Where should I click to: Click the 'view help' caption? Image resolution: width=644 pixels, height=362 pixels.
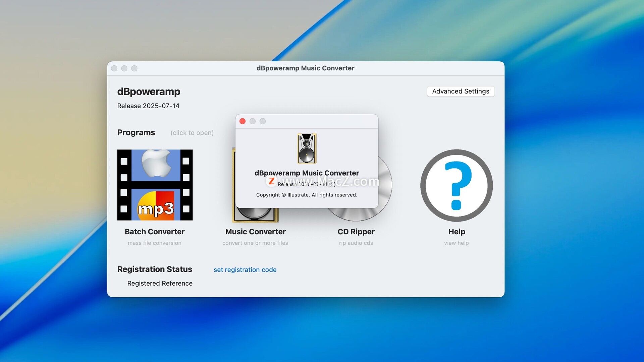pyautogui.click(x=456, y=243)
